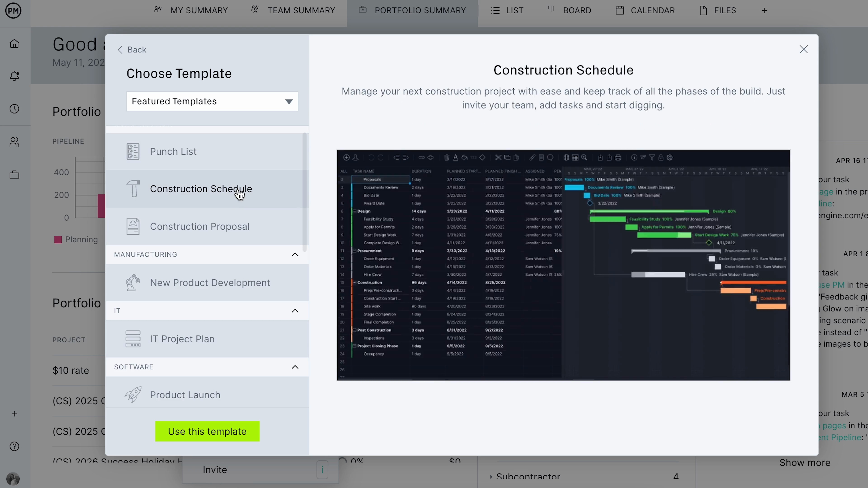This screenshot has width=868, height=488.
Task: Close the template dialog
Action: 804,49
